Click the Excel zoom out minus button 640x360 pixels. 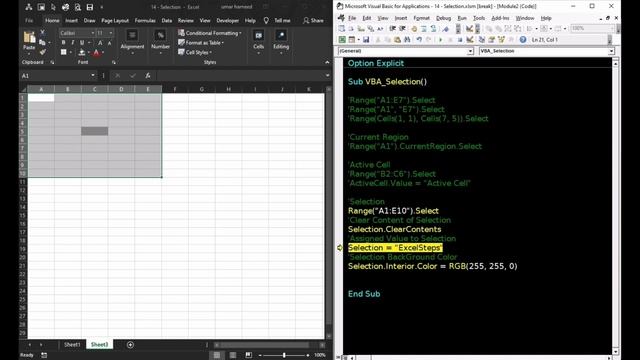tap(260, 355)
